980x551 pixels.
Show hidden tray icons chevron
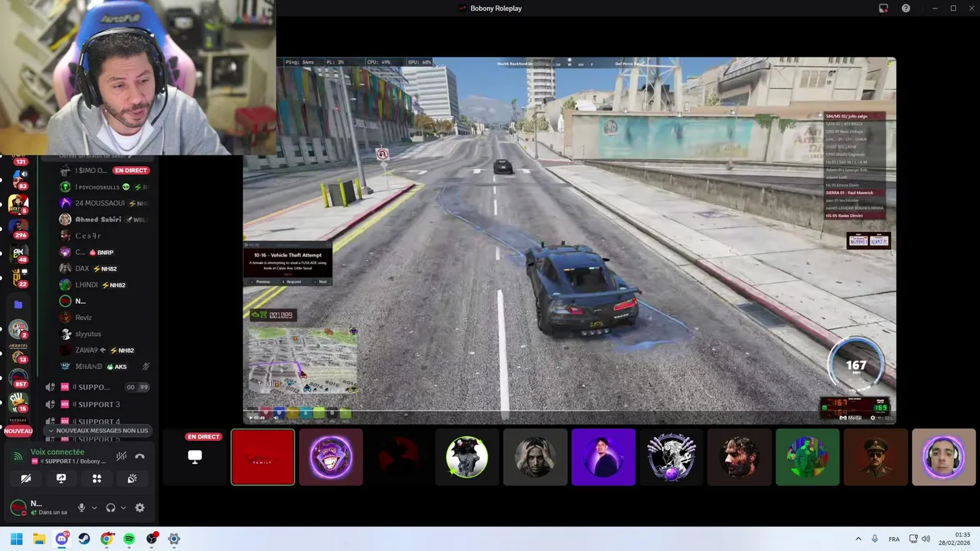[x=858, y=539]
